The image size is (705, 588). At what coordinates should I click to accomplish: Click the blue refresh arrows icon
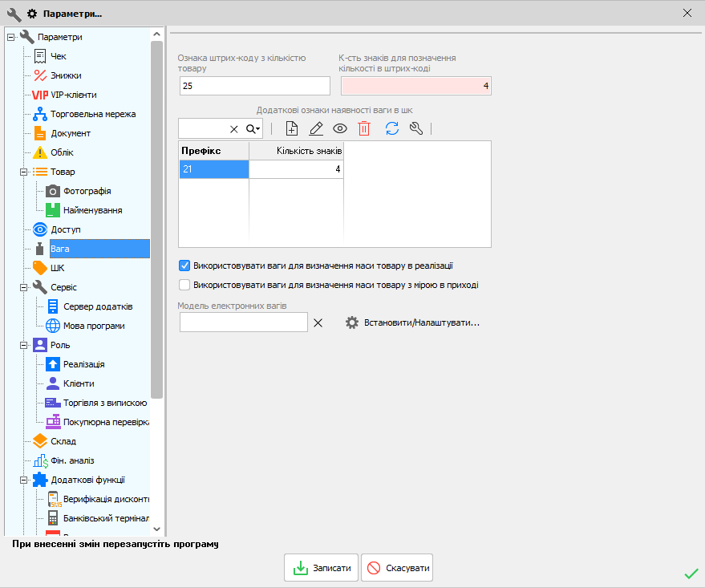coord(392,128)
